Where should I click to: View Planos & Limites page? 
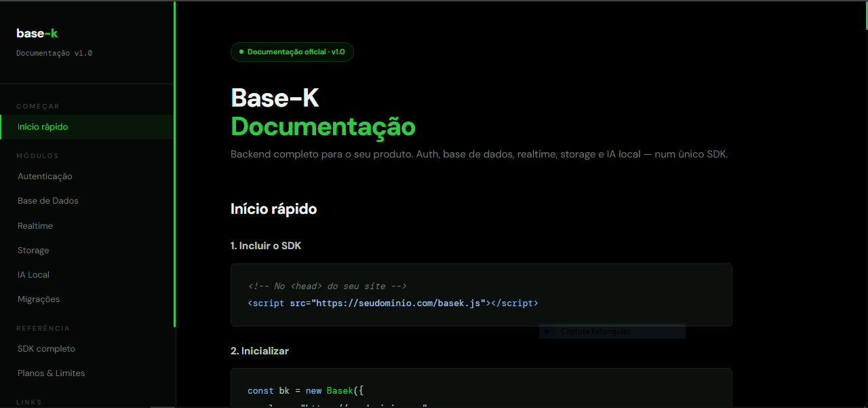(x=52, y=373)
